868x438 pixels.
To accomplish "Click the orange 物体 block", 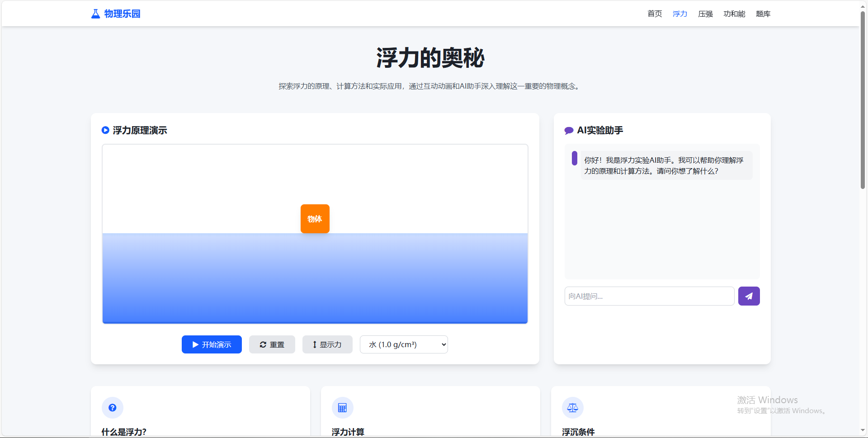I will coord(315,219).
